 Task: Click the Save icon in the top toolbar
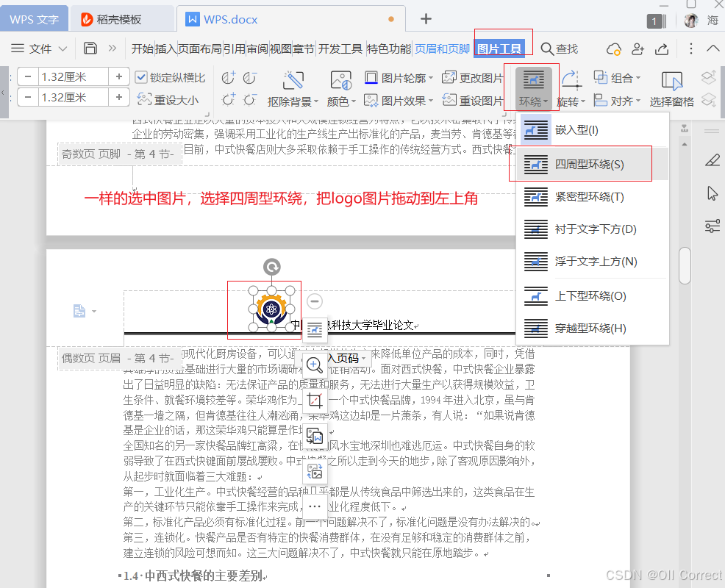pos(90,48)
